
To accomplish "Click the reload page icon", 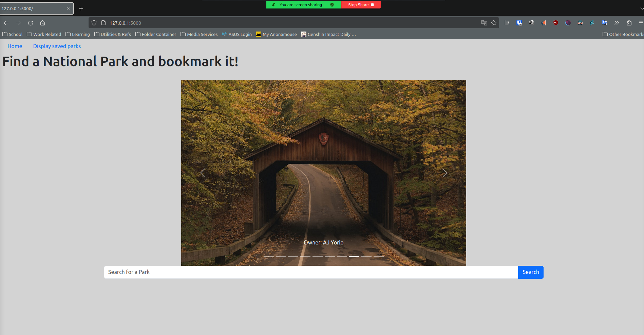I will pyautogui.click(x=31, y=23).
